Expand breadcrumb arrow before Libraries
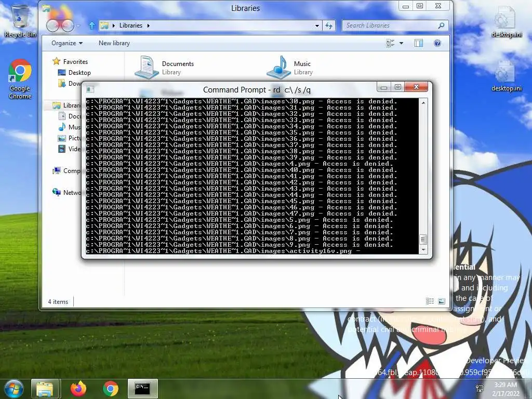The width and height of the screenshot is (532, 399). pyautogui.click(x=114, y=25)
